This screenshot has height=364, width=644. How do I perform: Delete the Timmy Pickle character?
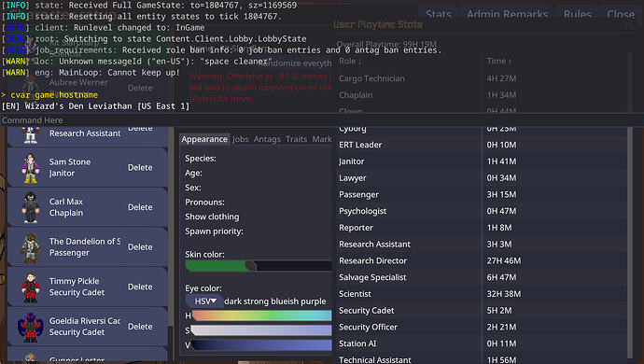coord(140,287)
